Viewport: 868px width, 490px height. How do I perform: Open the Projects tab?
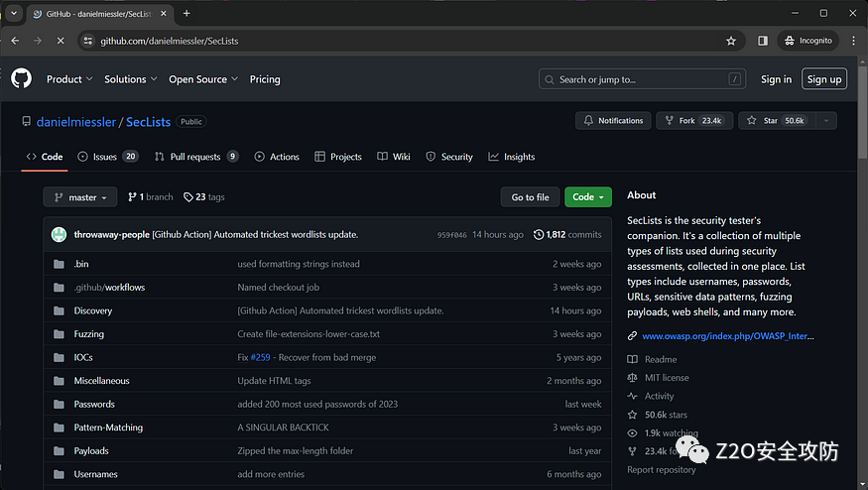click(338, 157)
